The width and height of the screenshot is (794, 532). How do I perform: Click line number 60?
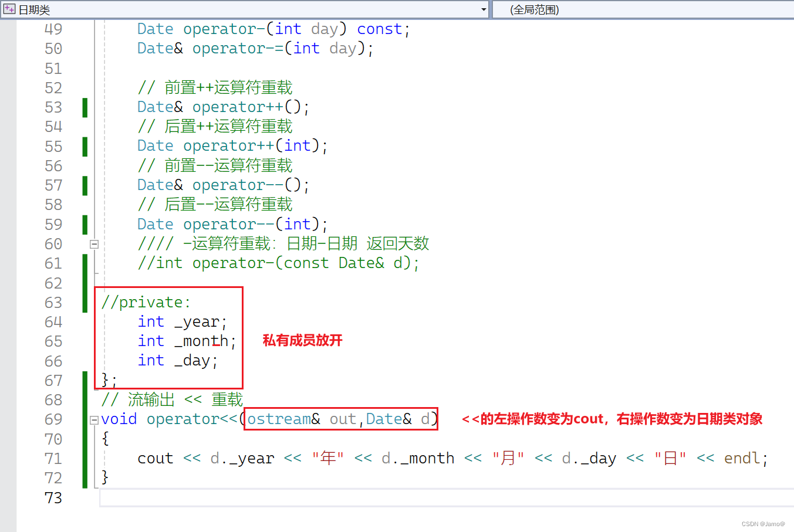tap(53, 244)
